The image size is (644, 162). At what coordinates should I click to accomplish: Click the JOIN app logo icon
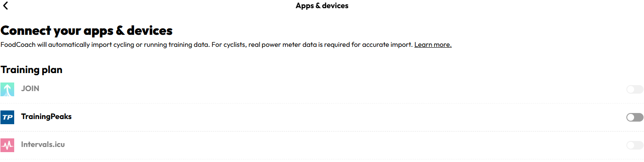[x=7, y=89]
